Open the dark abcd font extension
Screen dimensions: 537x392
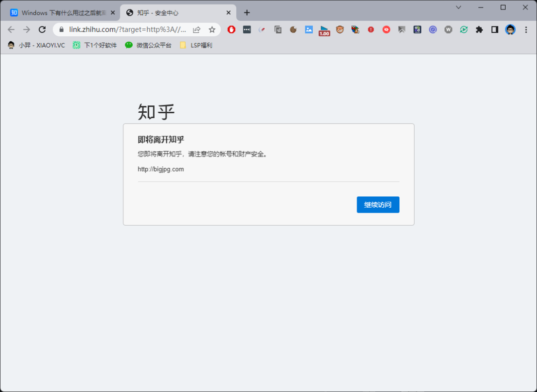(x=417, y=30)
